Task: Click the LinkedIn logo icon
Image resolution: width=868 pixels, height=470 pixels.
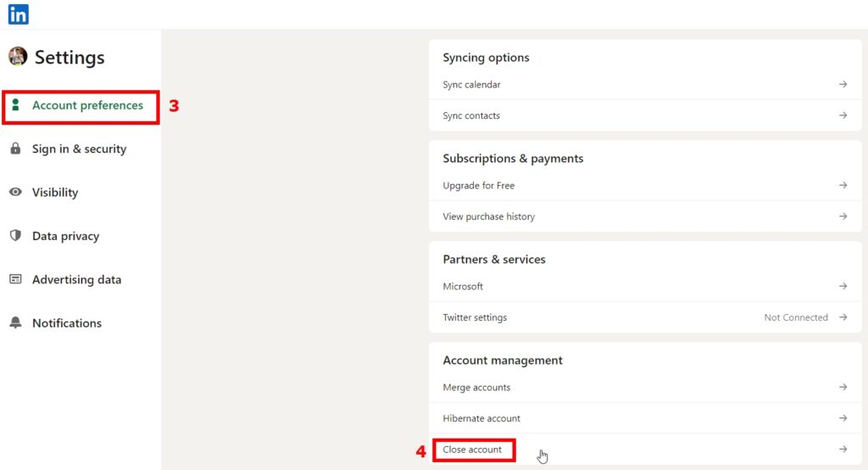Action: pyautogui.click(x=19, y=14)
